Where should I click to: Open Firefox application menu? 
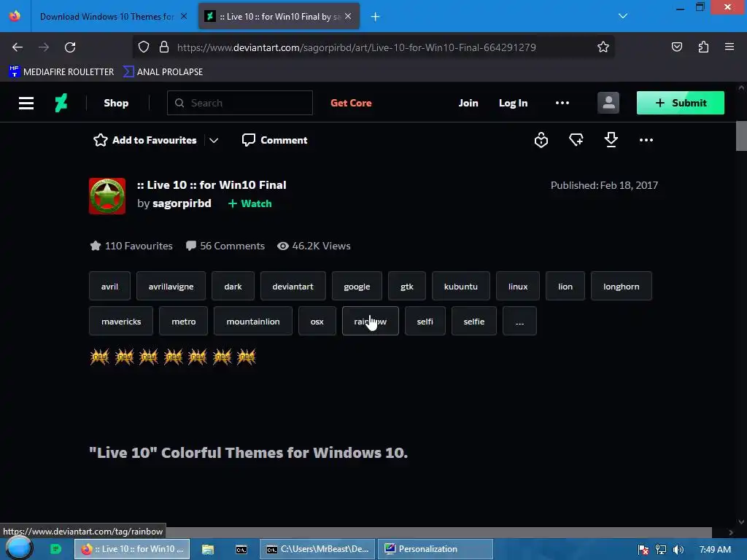[729, 47]
